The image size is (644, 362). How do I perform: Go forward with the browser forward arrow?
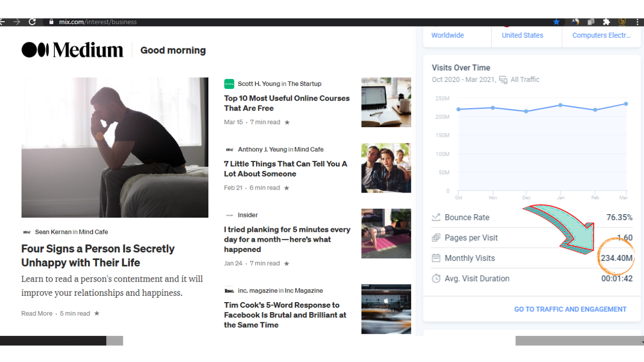click(17, 22)
